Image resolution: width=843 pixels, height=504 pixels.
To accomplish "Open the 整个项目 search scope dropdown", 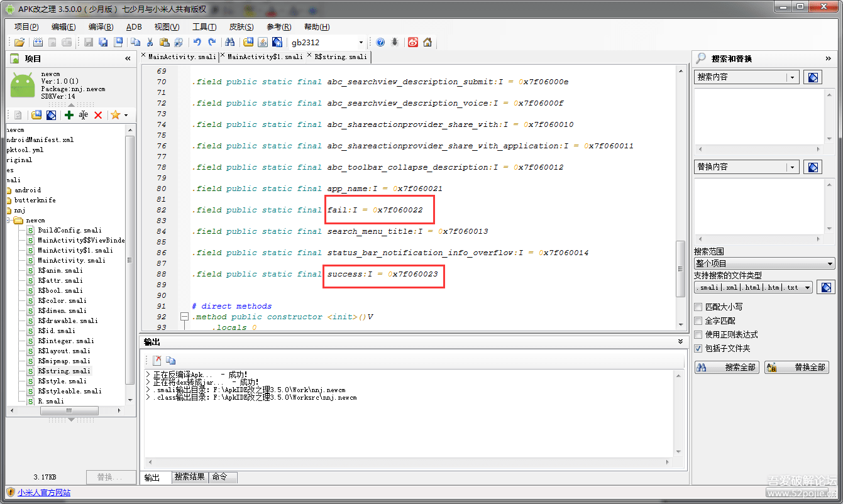I will coord(764,264).
